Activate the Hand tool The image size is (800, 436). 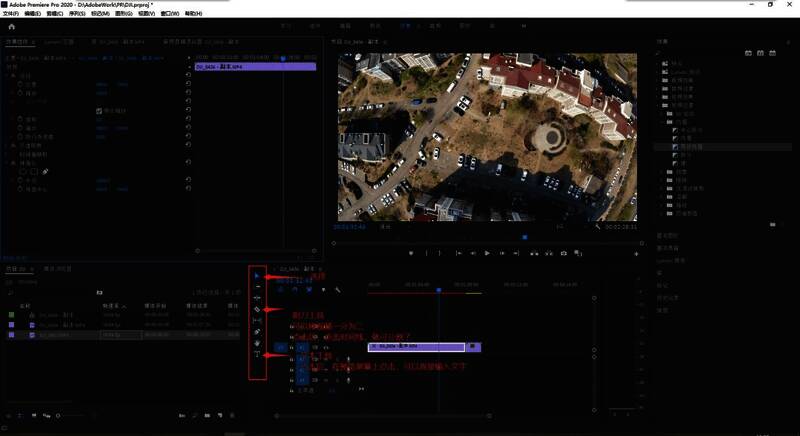coord(258,343)
